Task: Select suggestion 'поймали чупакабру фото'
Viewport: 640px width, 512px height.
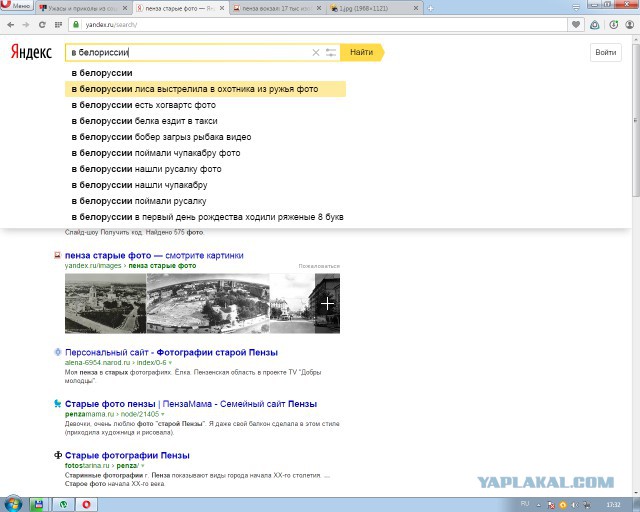Action: (x=205, y=153)
